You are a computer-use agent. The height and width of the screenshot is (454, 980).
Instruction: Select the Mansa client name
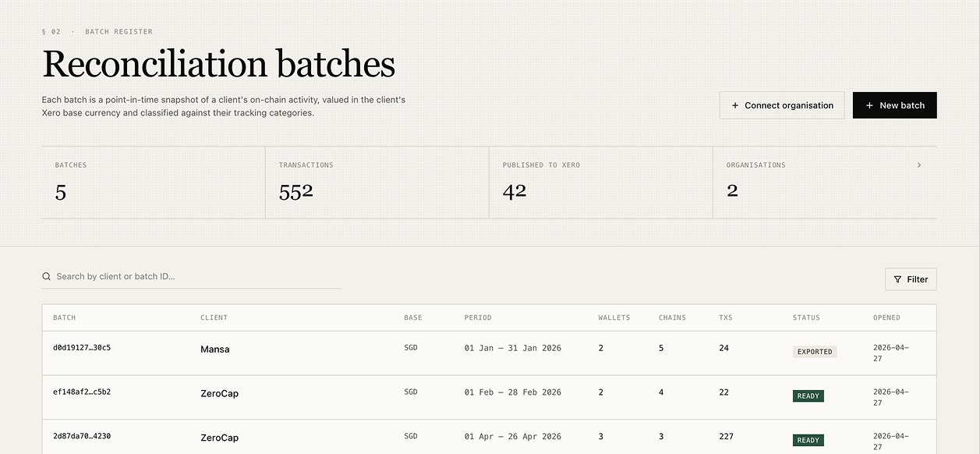pos(215,349)
